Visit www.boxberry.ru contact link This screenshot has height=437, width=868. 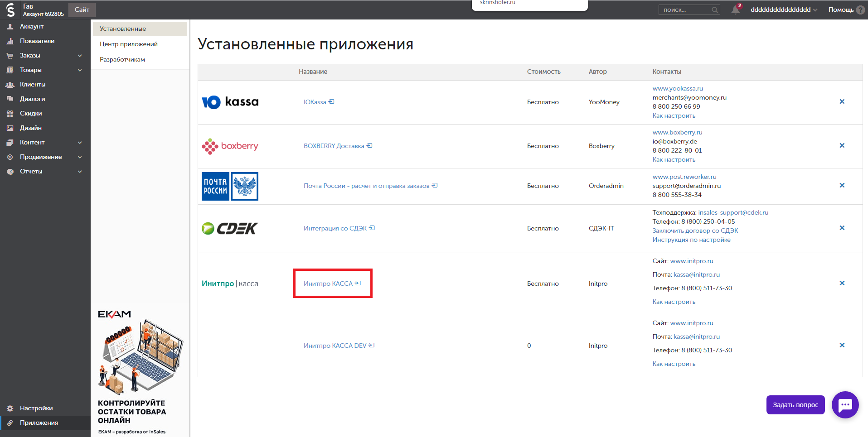click(x=677, y=132)
